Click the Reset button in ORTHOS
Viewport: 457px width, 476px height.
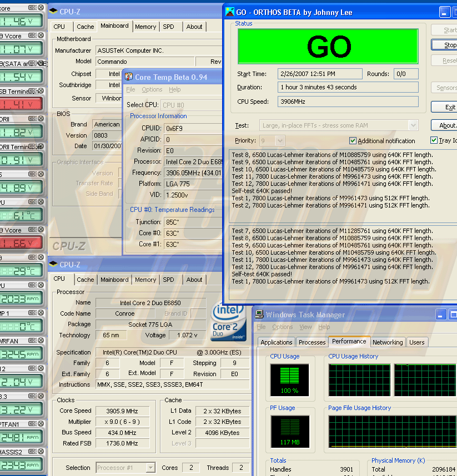point(444,60)
